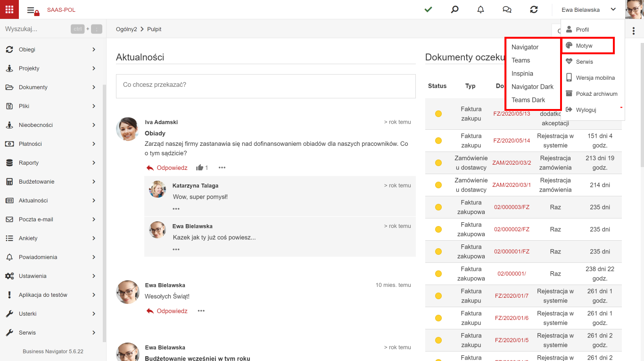The width and height of the screenshot is (644, 361).
Task: Click Wyloguj in the user menu
Action: click(x=586, y=110)
